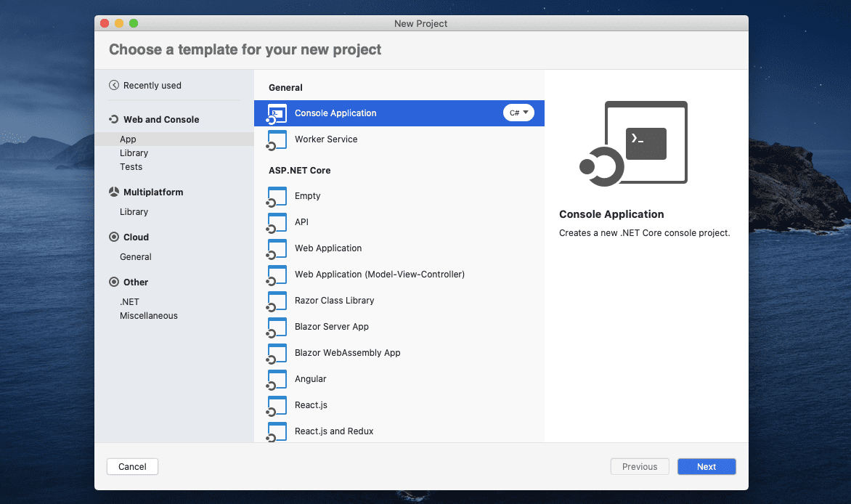
Task: Choose the Blazor WebAssembly App template
Action: (x=347, y=353)
